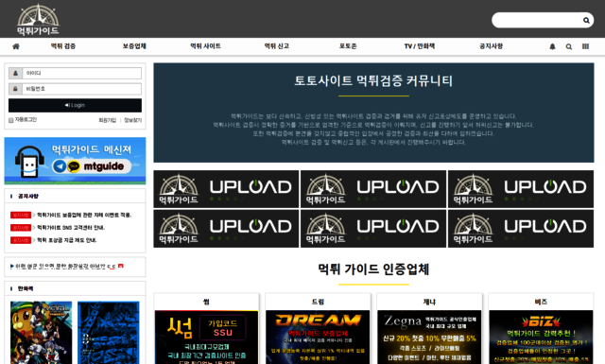The image size is (605, 364).
Task: Click the 썸 vendor title text
Action: 206,302
